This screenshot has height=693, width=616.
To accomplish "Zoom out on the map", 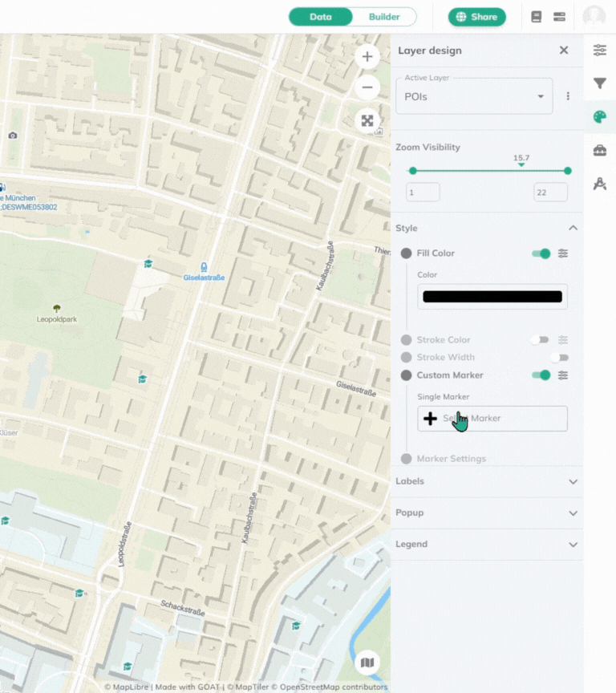I will [x=367, y=87].
